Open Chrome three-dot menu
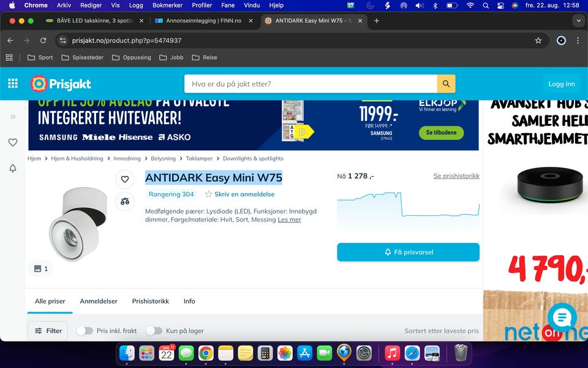 tap(578, 40)
